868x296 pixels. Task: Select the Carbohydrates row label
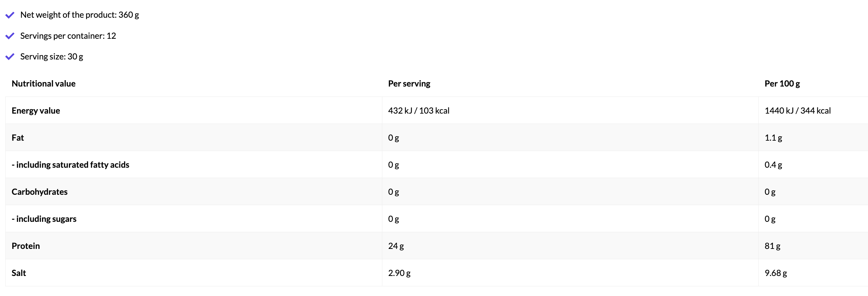39,192
